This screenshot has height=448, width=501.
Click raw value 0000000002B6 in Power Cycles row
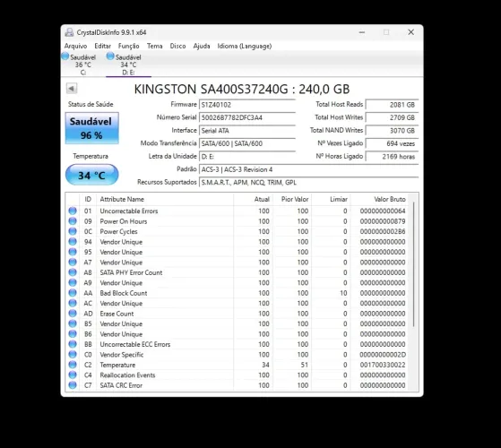click(x=383, y=231)
